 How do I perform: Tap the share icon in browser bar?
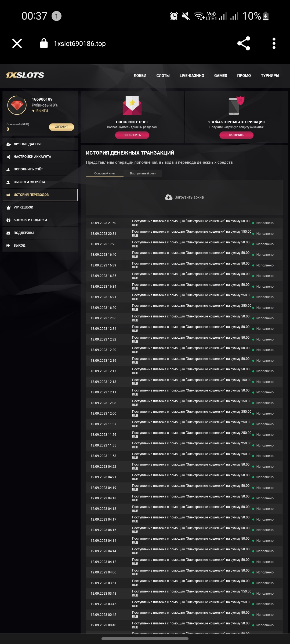point(244,43)
